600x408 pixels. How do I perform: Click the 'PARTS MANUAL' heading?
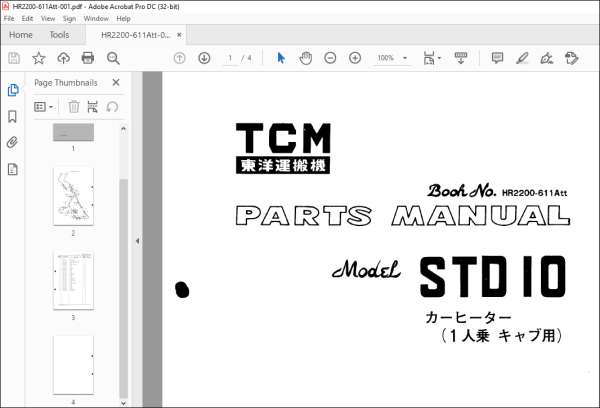[403, 215]
